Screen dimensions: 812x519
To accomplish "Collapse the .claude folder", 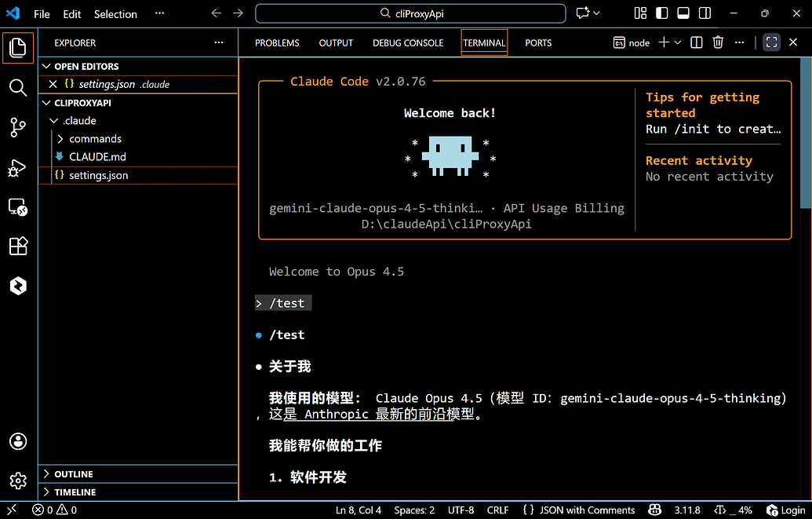I will [x=138, y=121].
